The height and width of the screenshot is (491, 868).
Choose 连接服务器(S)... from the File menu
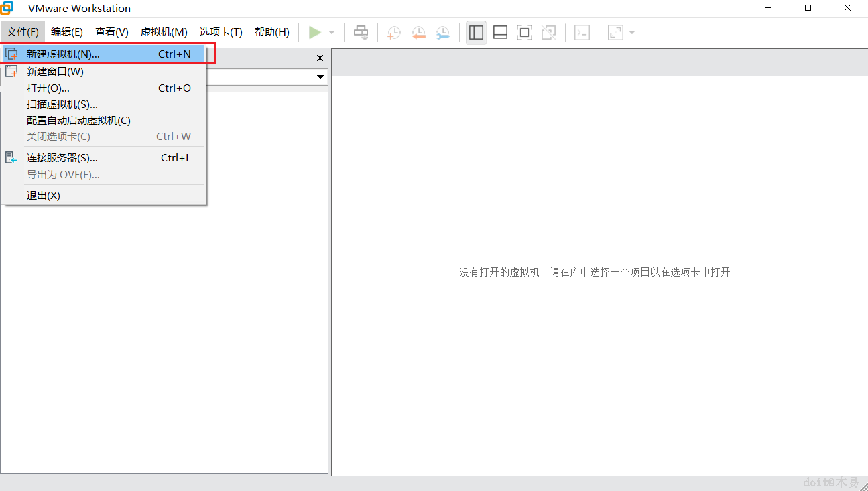(62, 158)
